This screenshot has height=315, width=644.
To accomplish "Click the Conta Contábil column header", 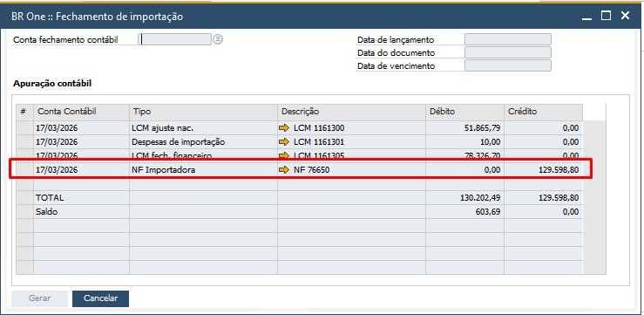I will click(81, 112).
